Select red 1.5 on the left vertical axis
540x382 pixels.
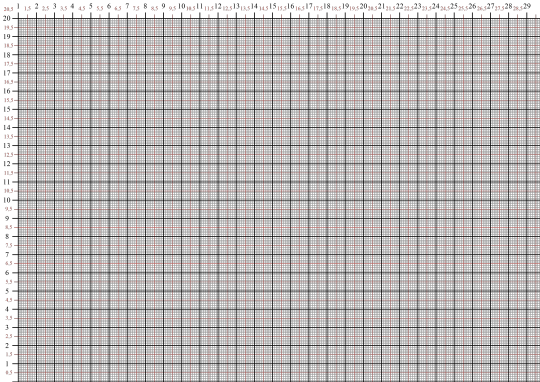tap(9, 354)
